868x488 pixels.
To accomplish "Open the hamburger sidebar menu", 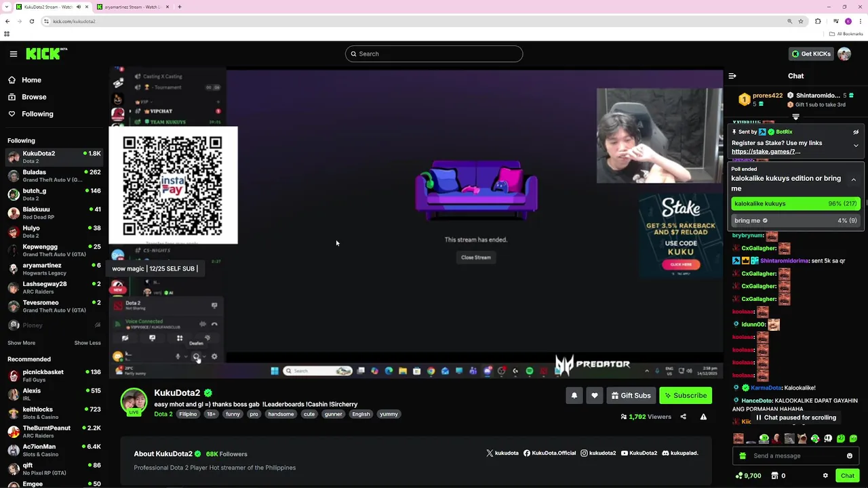I will coord(14,54).
